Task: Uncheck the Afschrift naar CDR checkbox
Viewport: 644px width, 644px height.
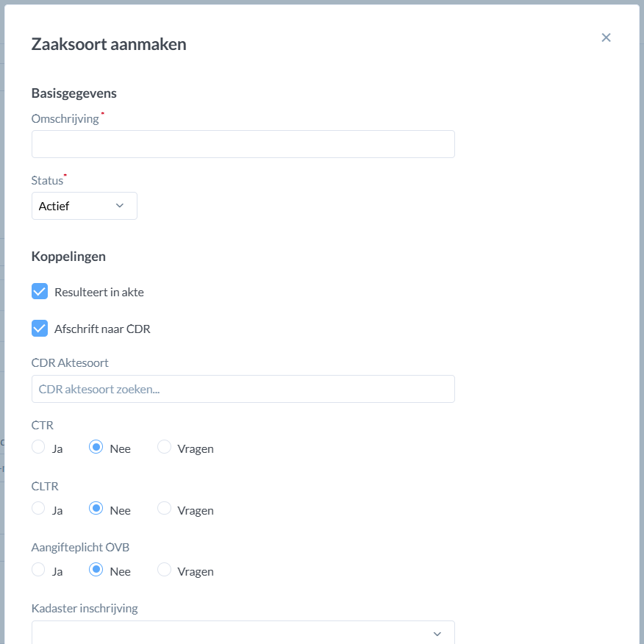Action: click(x=40, y=329)
